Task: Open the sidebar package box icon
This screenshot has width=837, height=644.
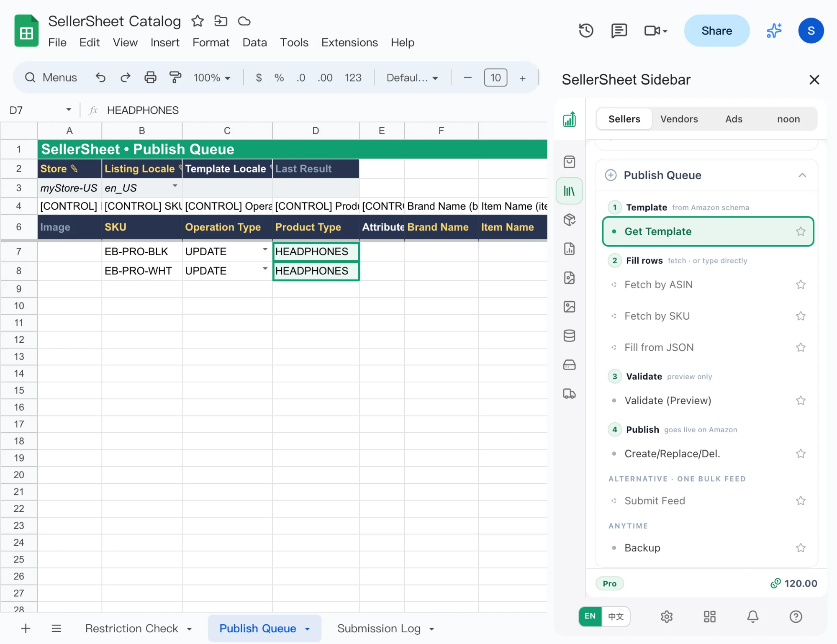Action: [x=569, y=220]
